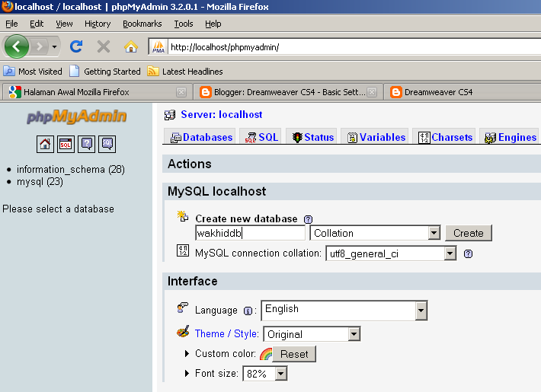541x392 pixels.
Task: Open the rainbow custom color picker
Action: click(x=266, y=354)
